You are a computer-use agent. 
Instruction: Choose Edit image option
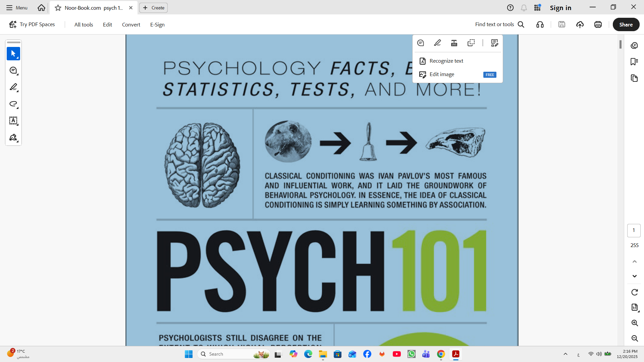(458, 74)
